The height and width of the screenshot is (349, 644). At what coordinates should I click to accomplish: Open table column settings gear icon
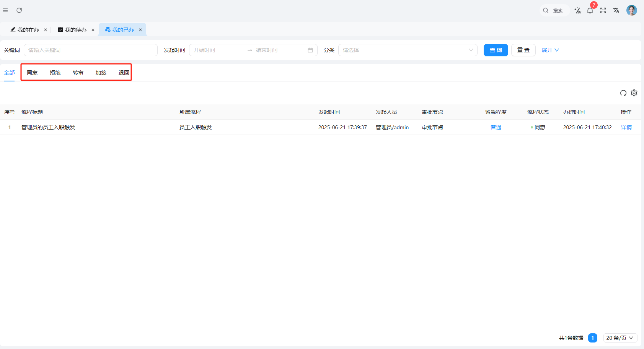[634, 93]
